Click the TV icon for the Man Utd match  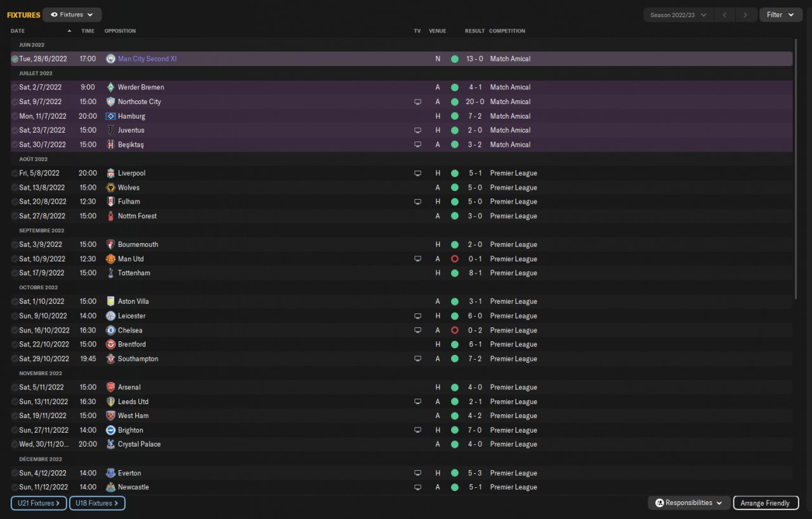417,259
